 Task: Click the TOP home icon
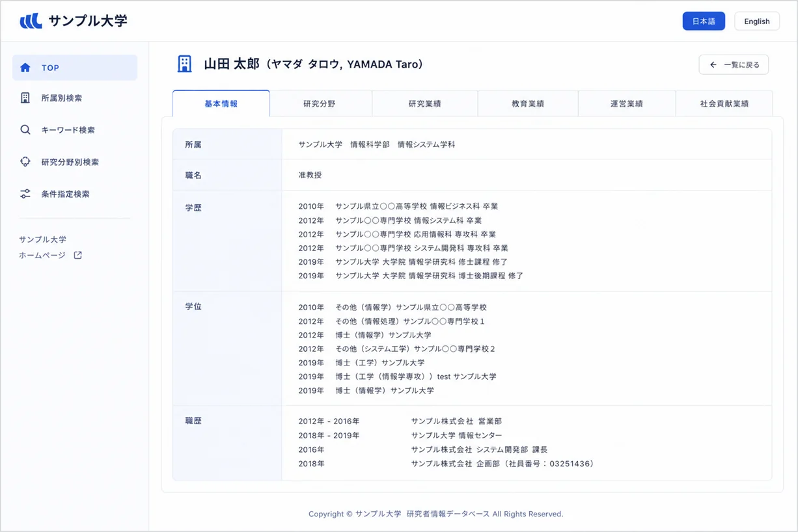pyautogui.click(x=25, y=68)
